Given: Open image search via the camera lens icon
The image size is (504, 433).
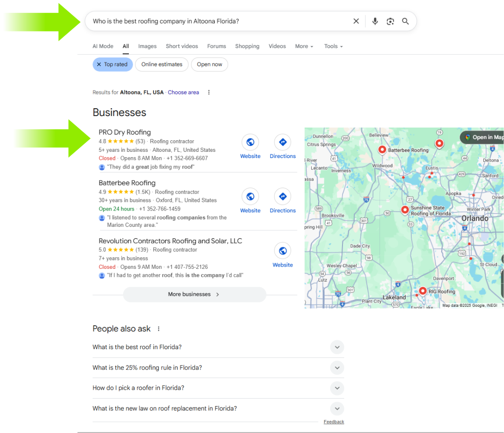Looking at the screenshot, I should point(390,21).
